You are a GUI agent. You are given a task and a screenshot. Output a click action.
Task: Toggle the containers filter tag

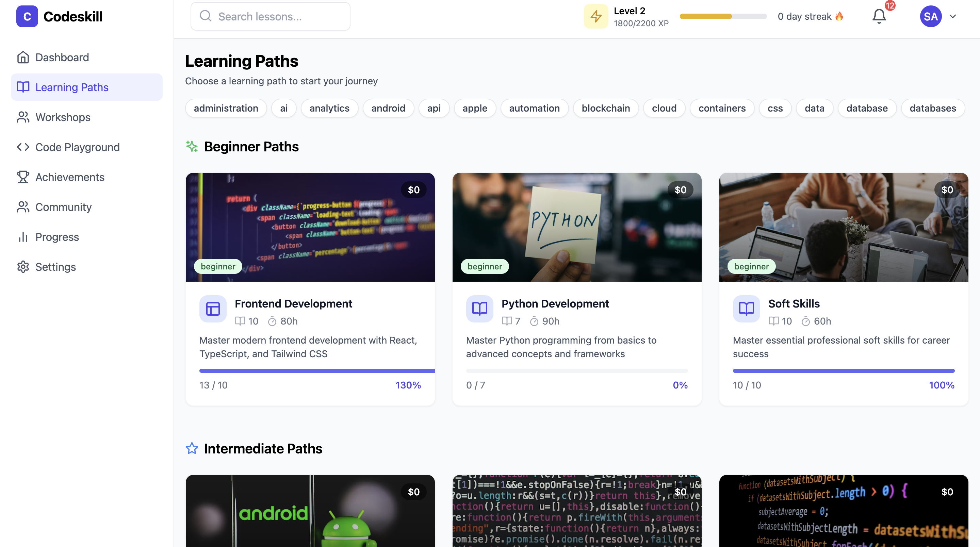tap(722, 109)
